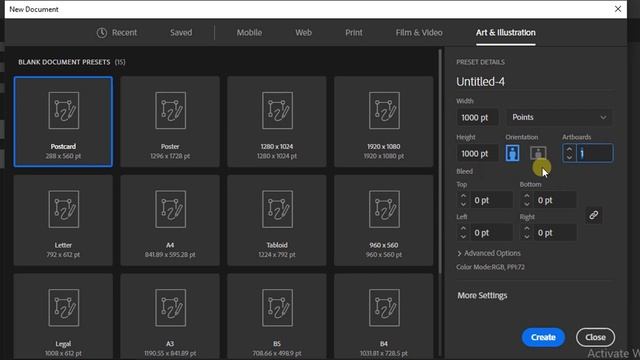Pick the 1280 x 1024 preset

(277, 122)
